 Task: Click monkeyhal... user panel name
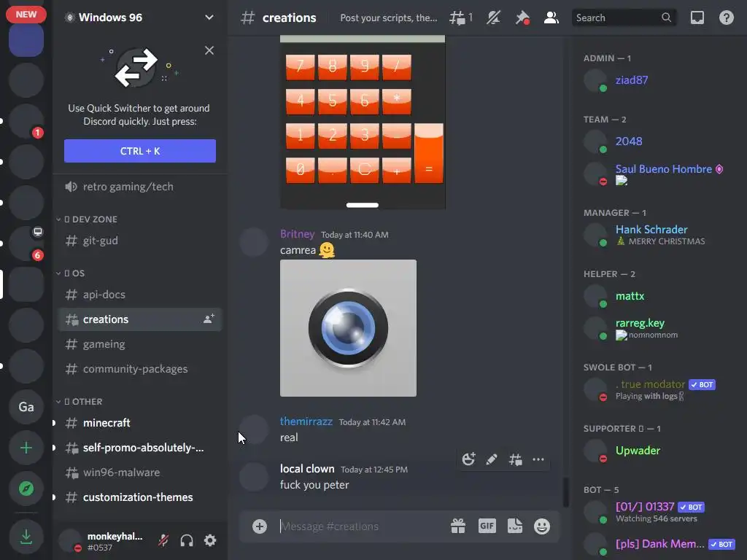pos(115,536)
